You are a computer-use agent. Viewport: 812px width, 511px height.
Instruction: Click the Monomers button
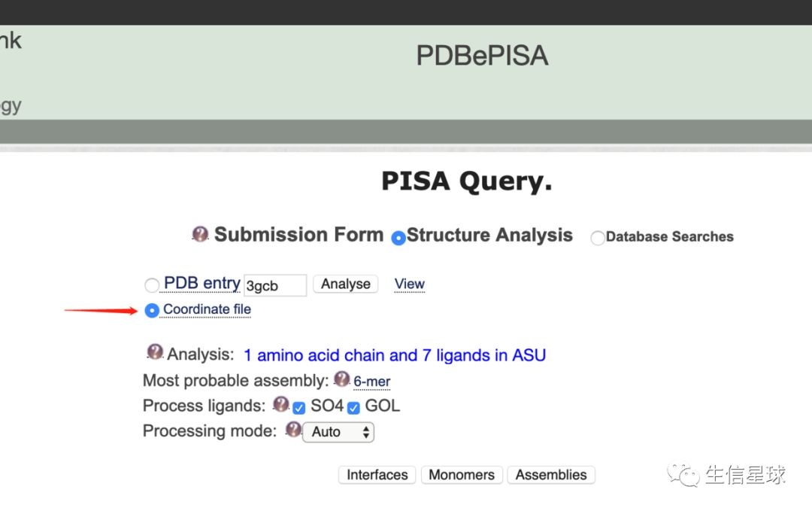point(462,475)
